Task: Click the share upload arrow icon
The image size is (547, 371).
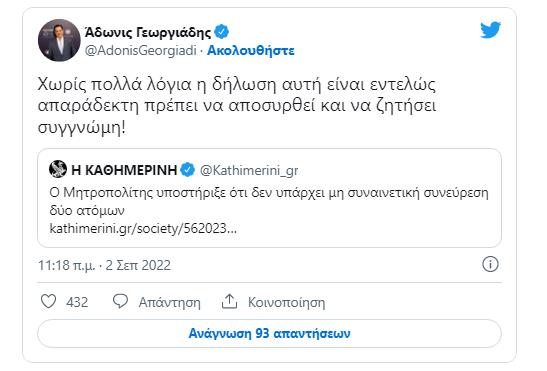Action: click(229, 301)
